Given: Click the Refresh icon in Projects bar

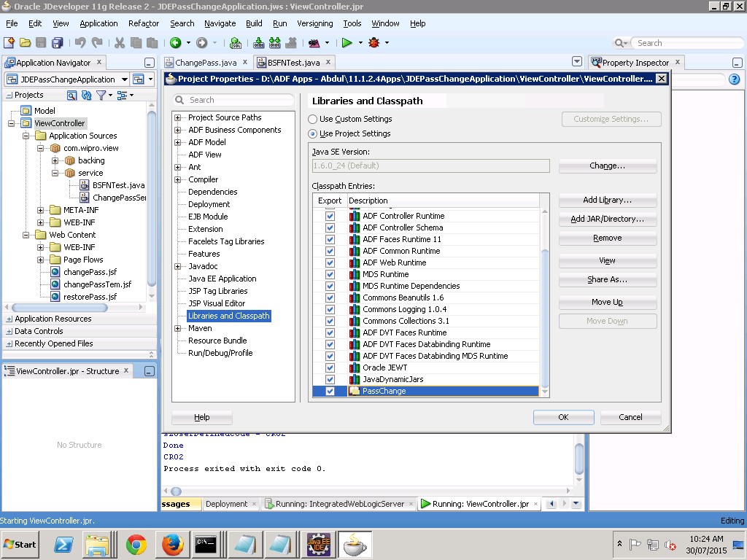Looking at the screenshot, I should [x=86, y=96].
